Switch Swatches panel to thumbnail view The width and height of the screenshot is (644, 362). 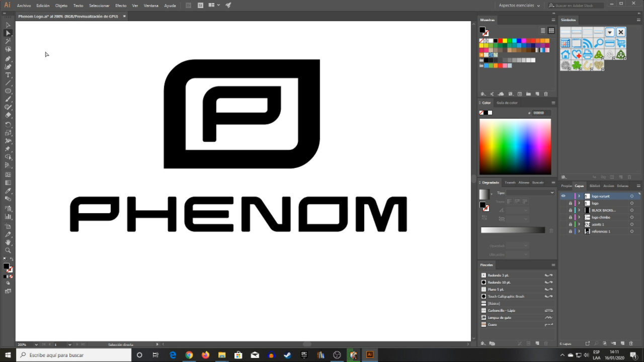[x=551, y=31]
